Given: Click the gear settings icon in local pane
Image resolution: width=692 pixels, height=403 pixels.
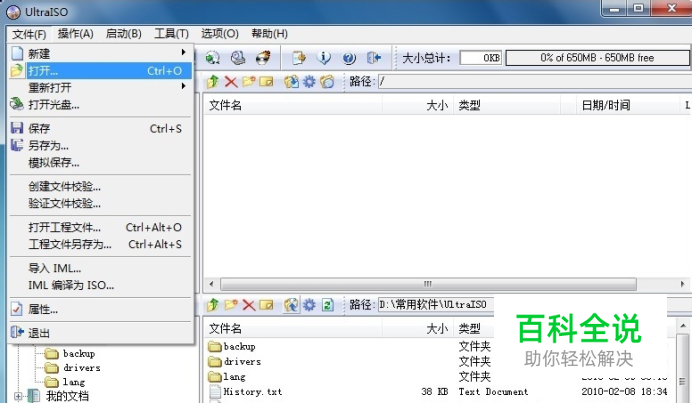Looking at the screenshot, I should coord(309,305).
